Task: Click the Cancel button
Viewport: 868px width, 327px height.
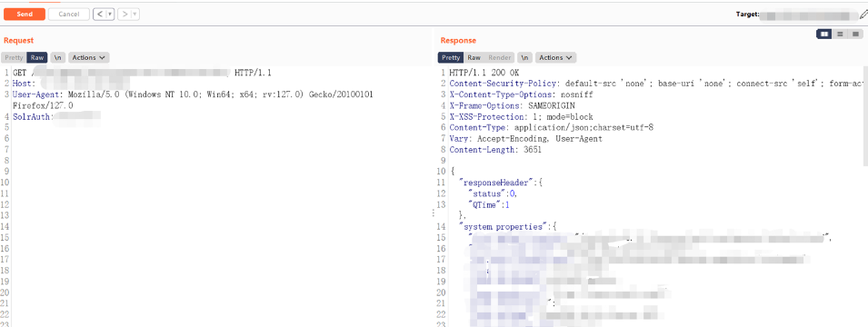Action: (x=69, y=15)
